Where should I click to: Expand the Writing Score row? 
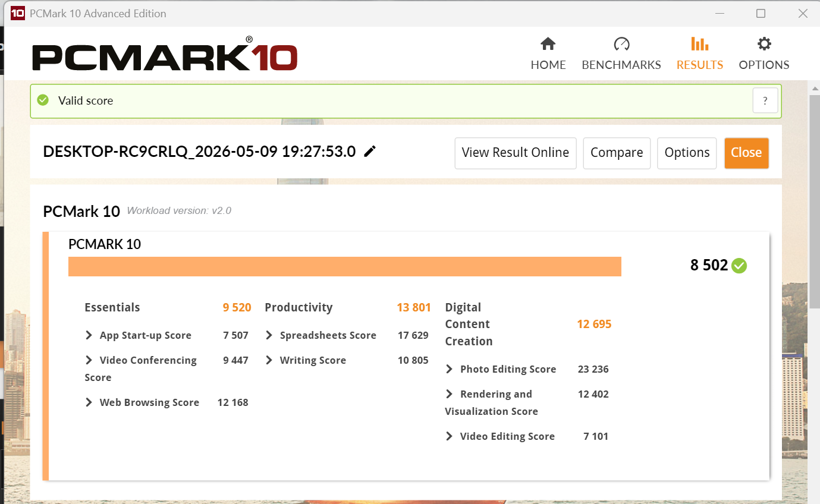click(x=269, y=360)
